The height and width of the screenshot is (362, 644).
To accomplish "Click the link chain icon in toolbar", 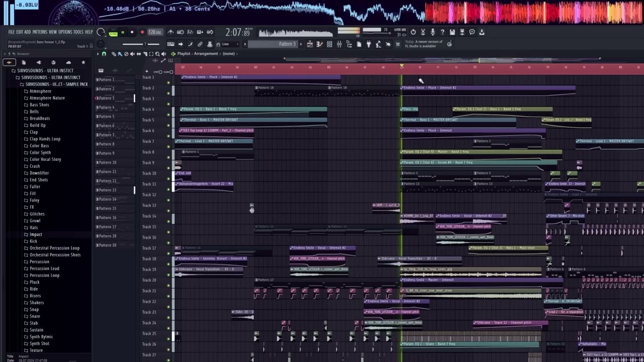I will [200, 44].
